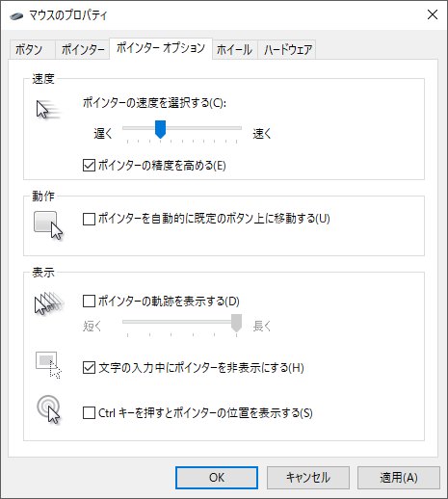Screen dimensions: 448x499
Task: Toggle ポインターの精度を高める checkbox
Action: 89,166
